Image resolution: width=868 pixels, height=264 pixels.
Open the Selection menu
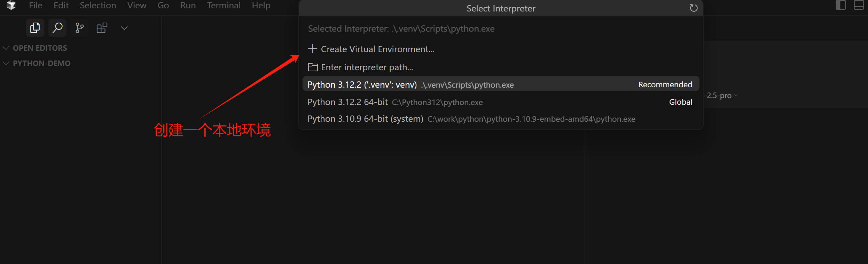click(x=98, y=5)
